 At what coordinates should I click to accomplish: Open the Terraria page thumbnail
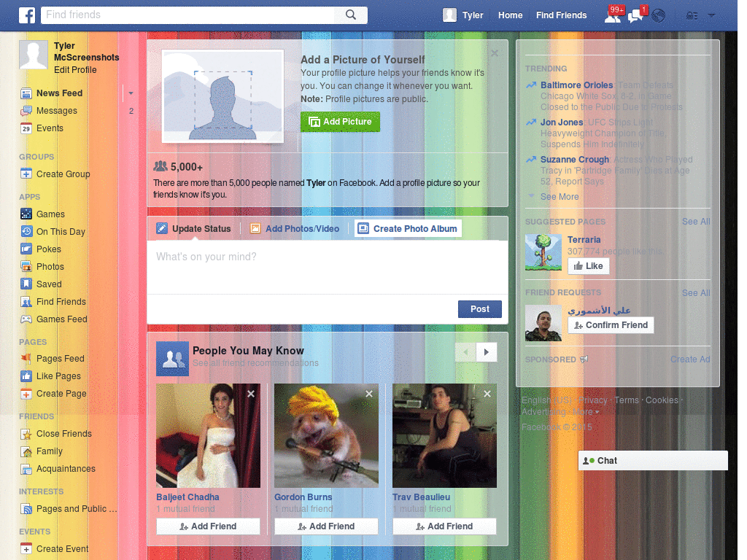(543, 252)
